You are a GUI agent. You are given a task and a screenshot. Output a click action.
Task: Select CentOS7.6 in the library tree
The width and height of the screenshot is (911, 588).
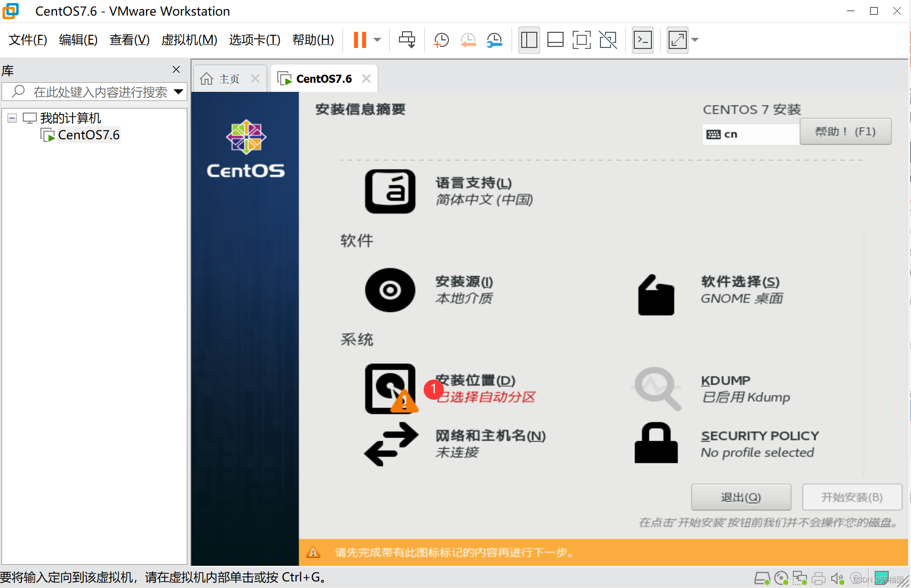coord(88,135)
